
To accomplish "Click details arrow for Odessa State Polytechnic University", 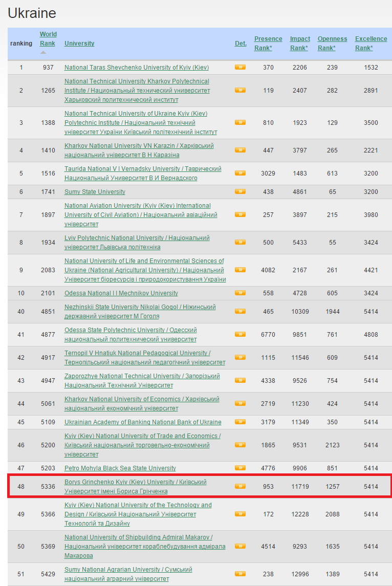I will point(240,334).
